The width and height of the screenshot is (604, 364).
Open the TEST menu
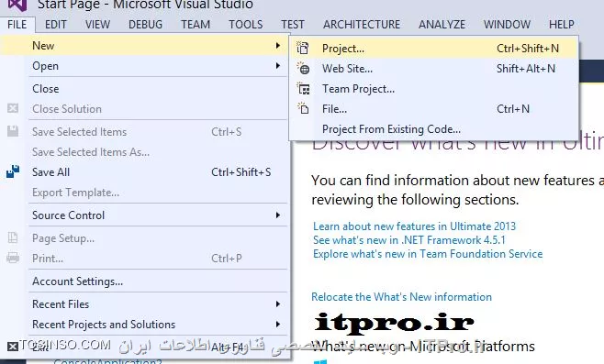tap(293, 25)
